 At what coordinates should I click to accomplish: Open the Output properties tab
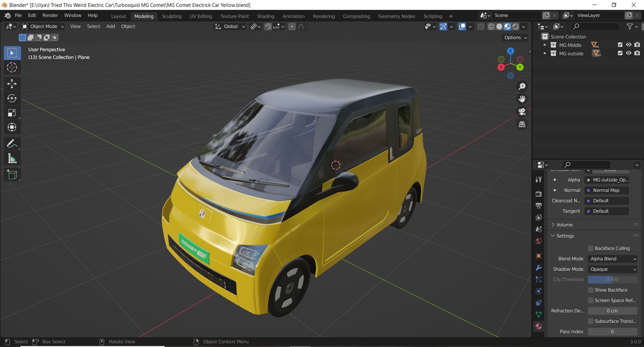coord(539,206)
